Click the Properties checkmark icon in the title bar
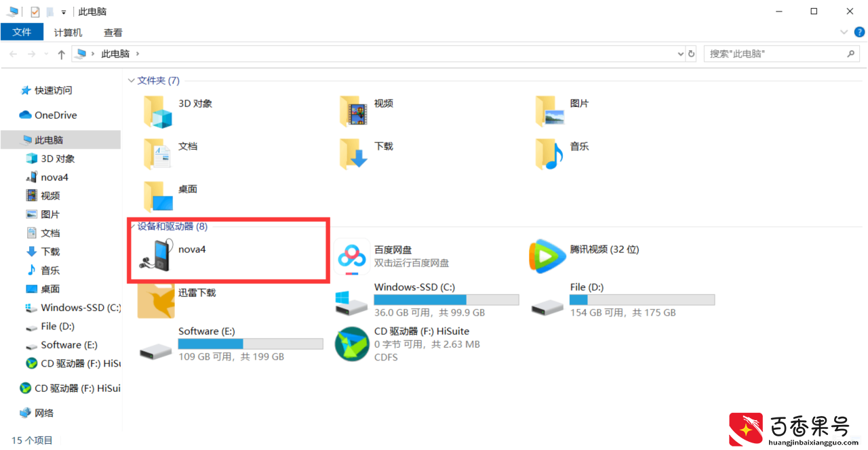This screenshot has height=450, width=868. click(35, 12)
